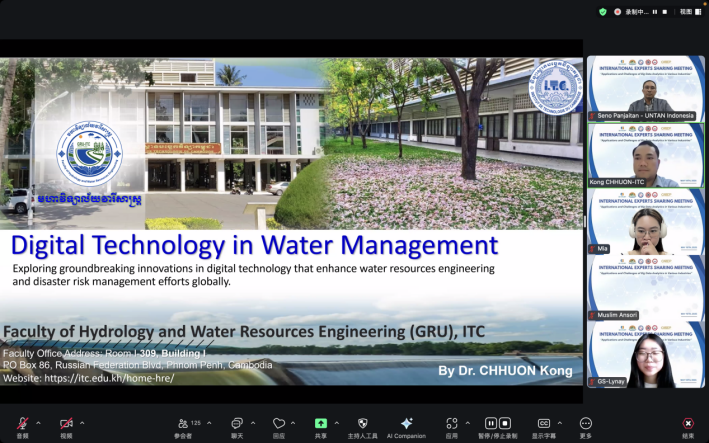
Task: Pause or stop recording in bottom toolbar
Action: [498, 424]
